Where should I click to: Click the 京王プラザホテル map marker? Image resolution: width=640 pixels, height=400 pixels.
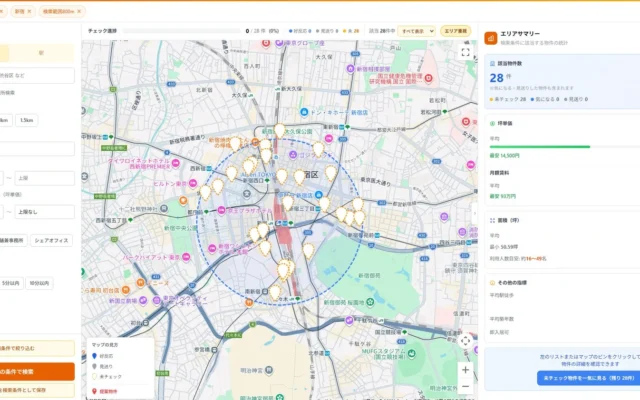pyautogui.click(x=222, y=210)
